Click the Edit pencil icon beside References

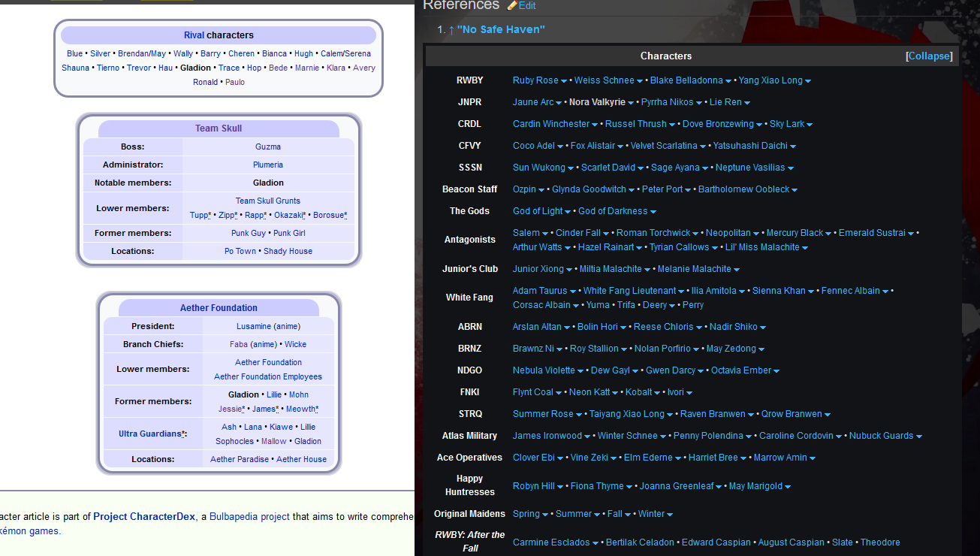(514, 5)
